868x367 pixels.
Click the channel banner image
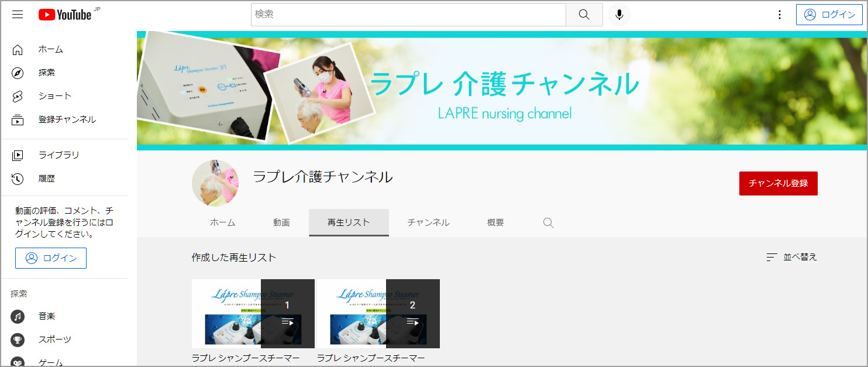[502, 91]
